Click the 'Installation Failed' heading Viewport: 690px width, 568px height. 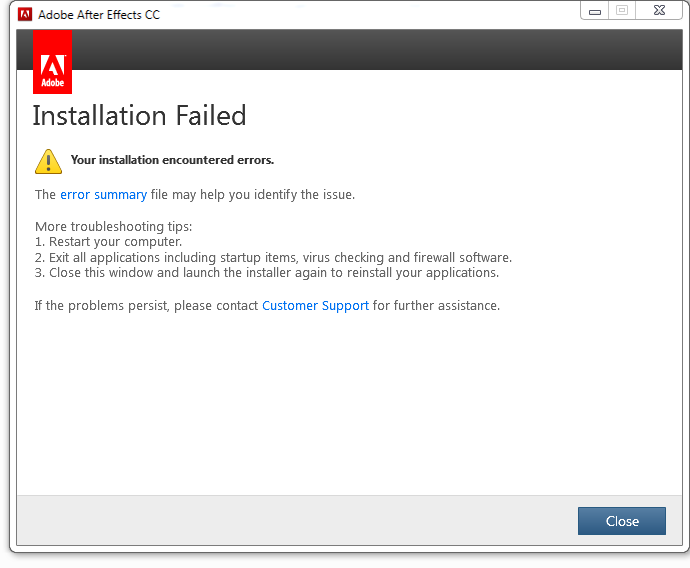click(139, 116)
